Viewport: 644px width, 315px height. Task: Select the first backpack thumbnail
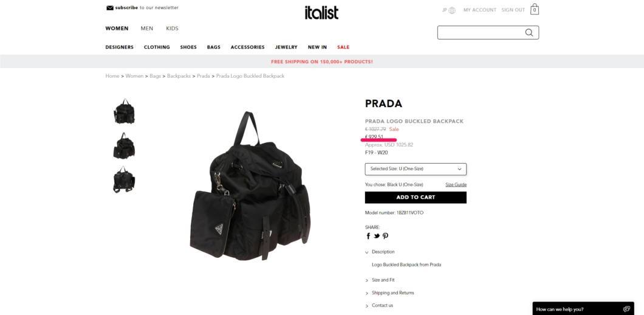(124, 111)
